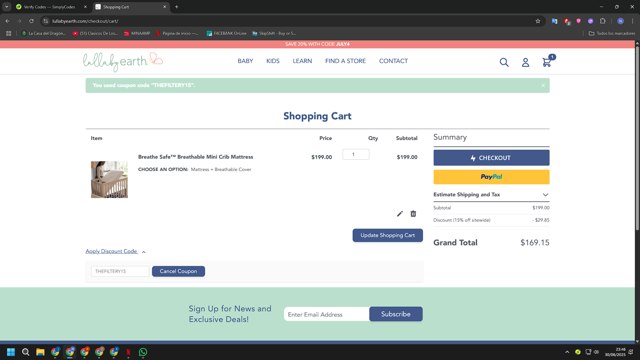Remove item with the trash icon
The width and height of the screenshot is (640, 360).
coord(413,213)
